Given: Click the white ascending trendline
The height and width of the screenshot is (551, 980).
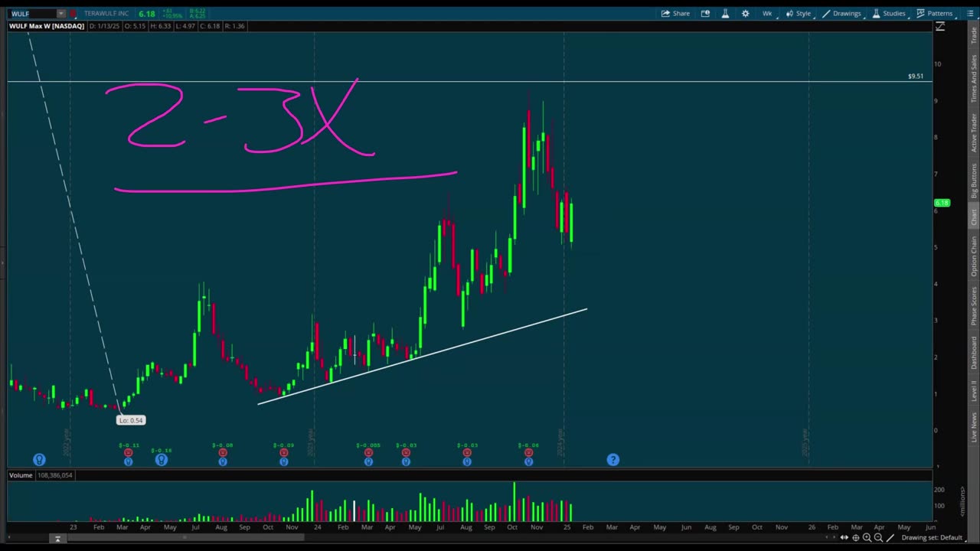Looking at the screenshot, I should point(423,357).
